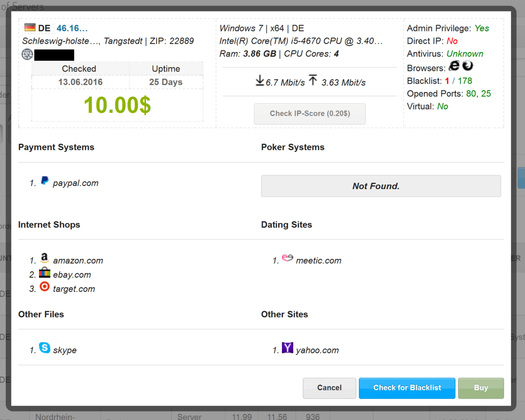Click the Virtual No value
Screen dimensions: 525x420
(443, 106)
